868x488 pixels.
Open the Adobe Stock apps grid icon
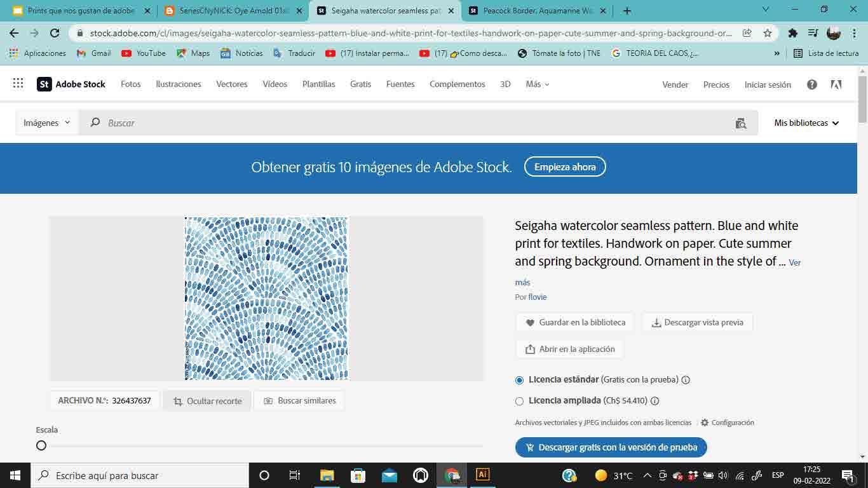tap(18, 84)
